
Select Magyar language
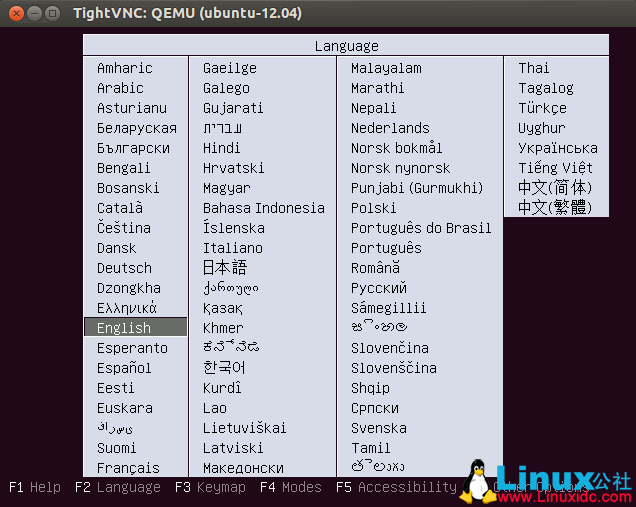(x=227, y=188)
